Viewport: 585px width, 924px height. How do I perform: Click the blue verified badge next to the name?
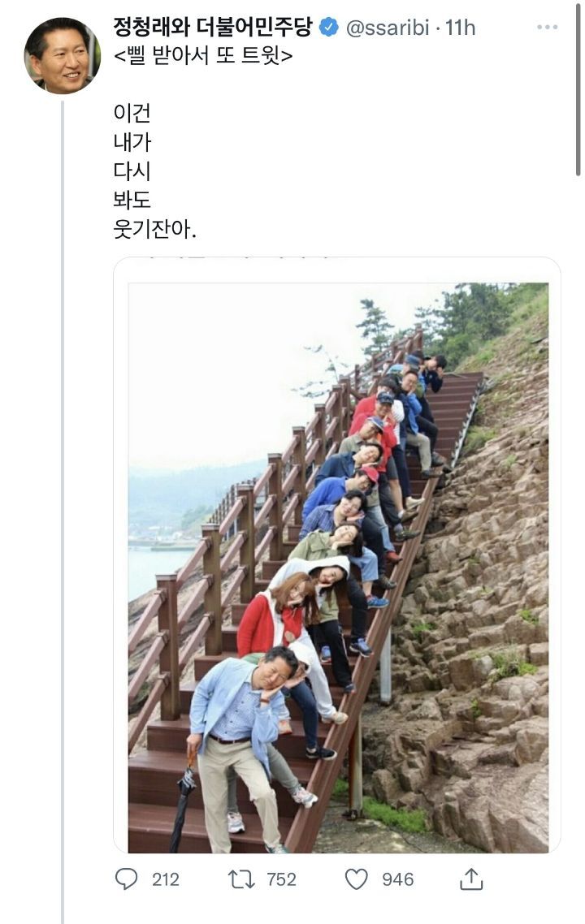click(330, 27)
